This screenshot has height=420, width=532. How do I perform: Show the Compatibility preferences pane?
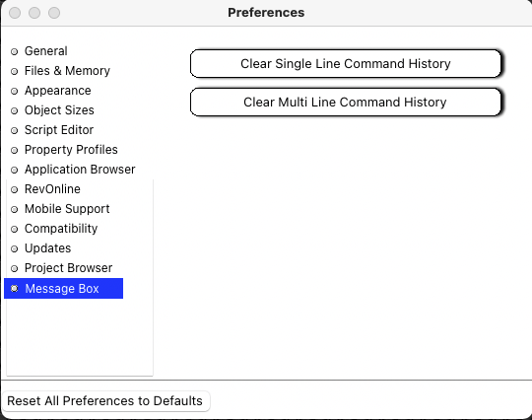[61, 229]
